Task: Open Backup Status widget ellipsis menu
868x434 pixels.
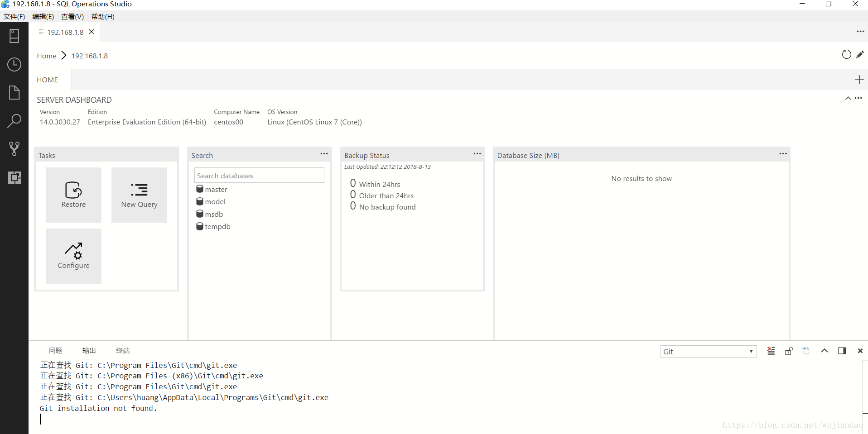Action: coord(477,154)
